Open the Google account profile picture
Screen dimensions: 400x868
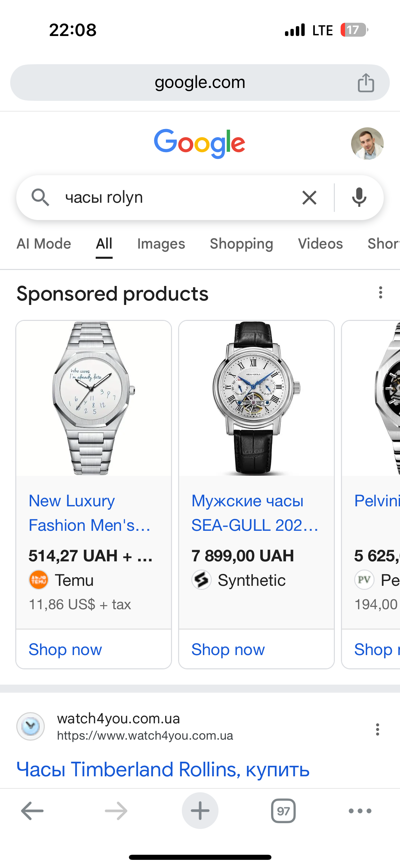(367, 144)
